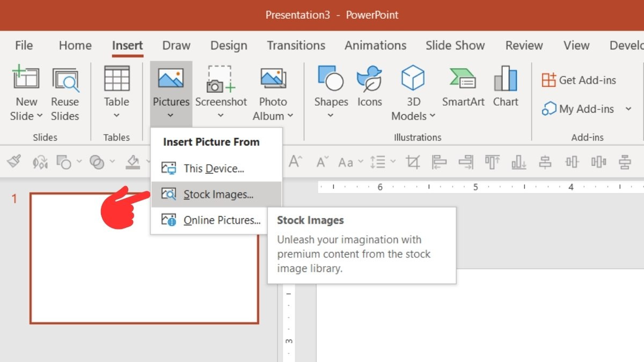Click My Add-ins button

click(578, 109)
